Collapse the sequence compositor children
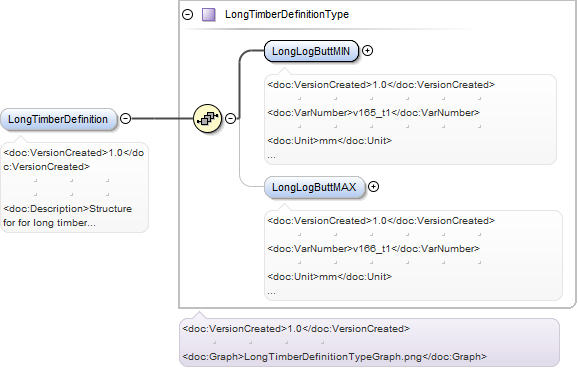This screenshot has width=578, height=370. click(230, 119)
